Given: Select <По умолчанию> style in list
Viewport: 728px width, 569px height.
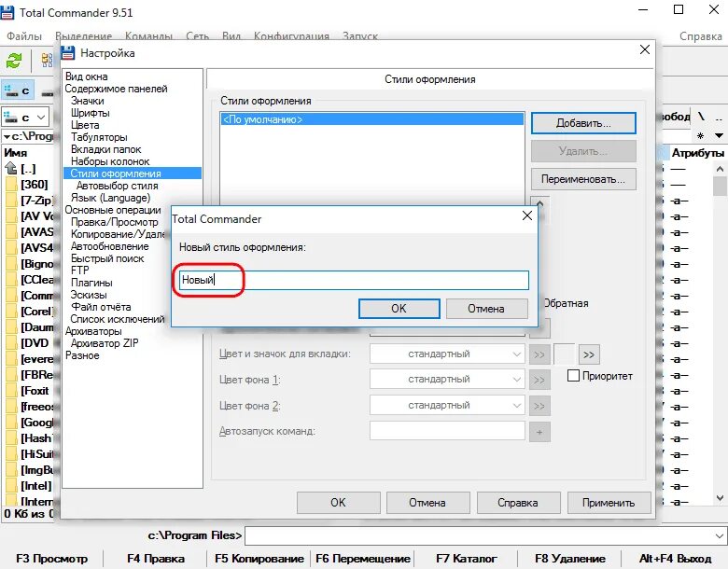Looking at the screenshot, I should (x=372, y=119).
